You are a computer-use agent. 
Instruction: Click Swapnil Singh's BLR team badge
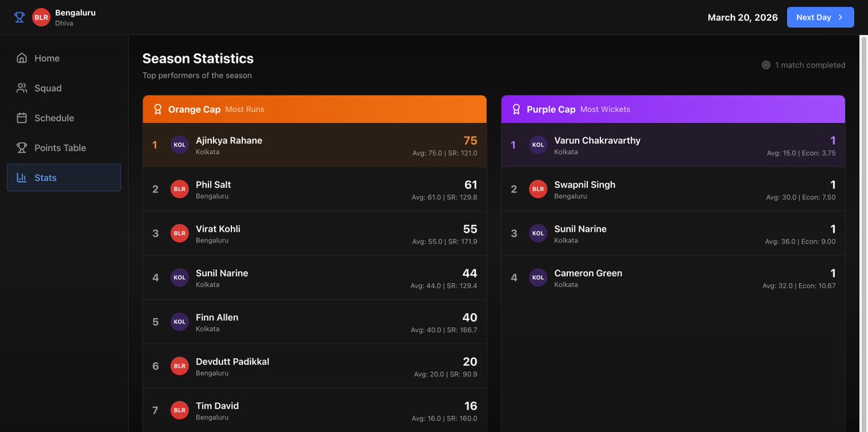(x=538, y=189)
